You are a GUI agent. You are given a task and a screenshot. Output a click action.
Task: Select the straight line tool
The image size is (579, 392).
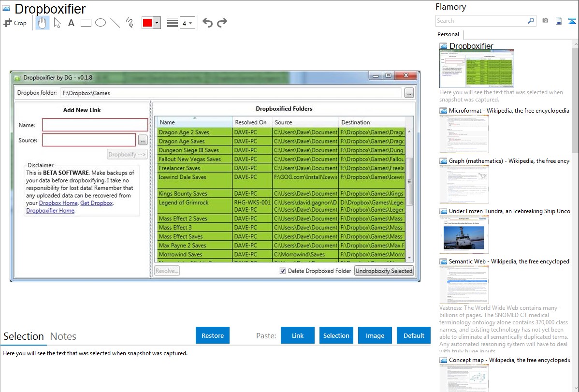click(x=115, y=23)
